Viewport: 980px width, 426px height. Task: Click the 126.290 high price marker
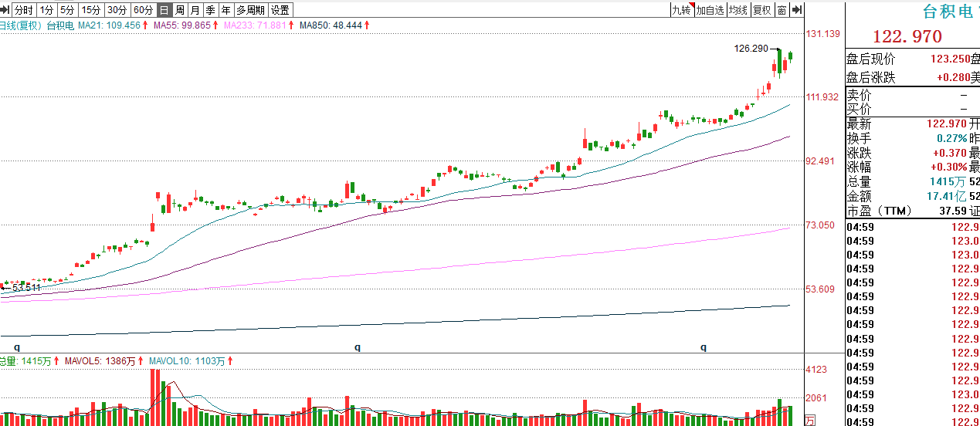point(751,49)
